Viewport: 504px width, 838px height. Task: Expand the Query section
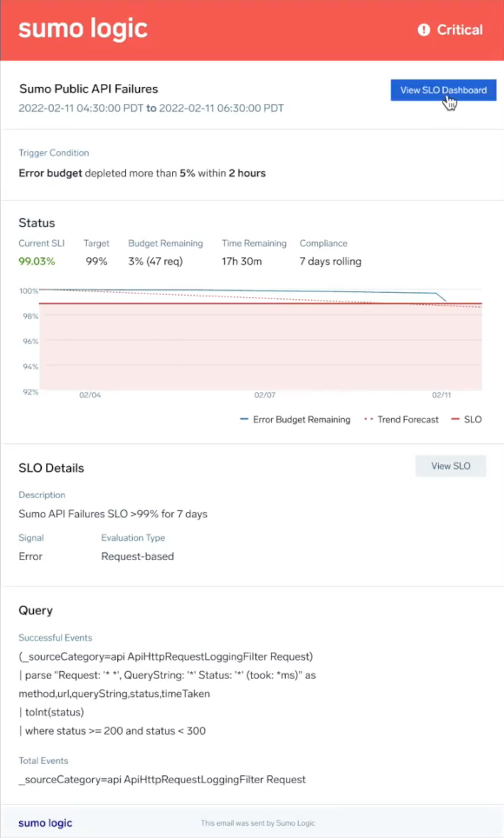pyautogui.click(x=38, y=610)
